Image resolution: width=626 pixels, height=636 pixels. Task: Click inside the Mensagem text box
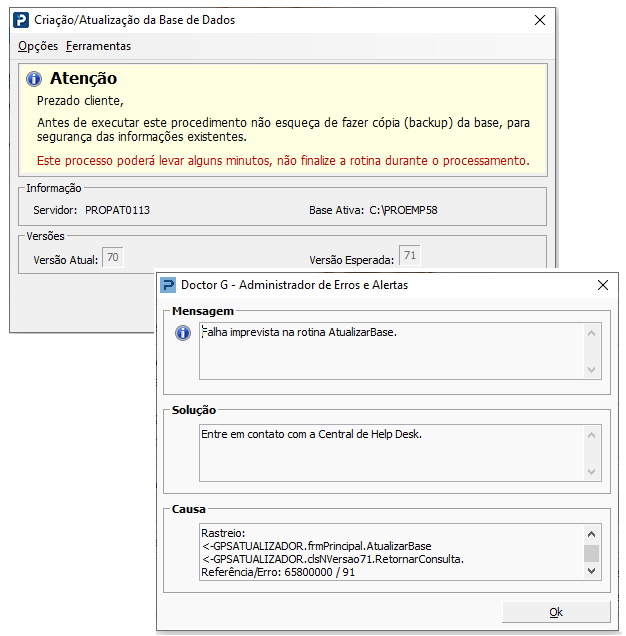[391, 351]
